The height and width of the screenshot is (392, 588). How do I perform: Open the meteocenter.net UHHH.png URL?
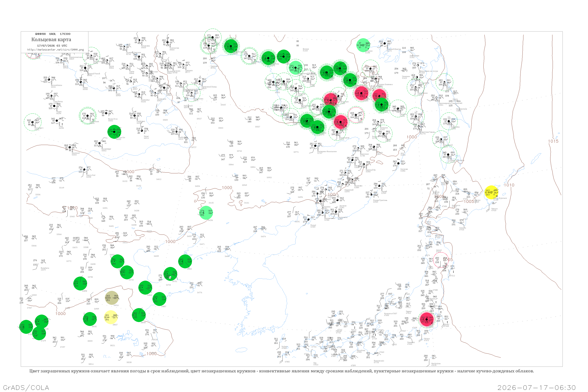[55, 50]
